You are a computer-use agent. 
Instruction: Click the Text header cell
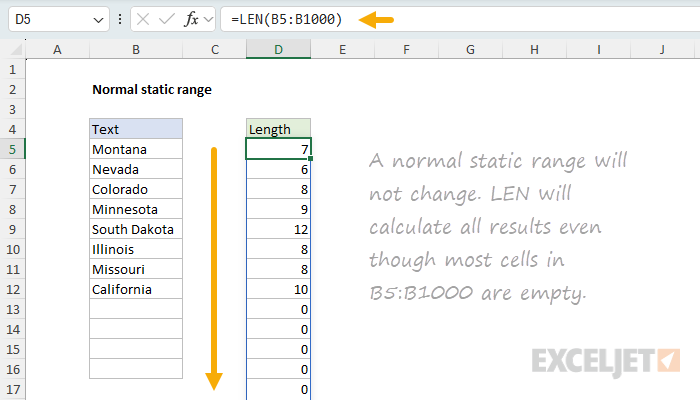[135, 129]
